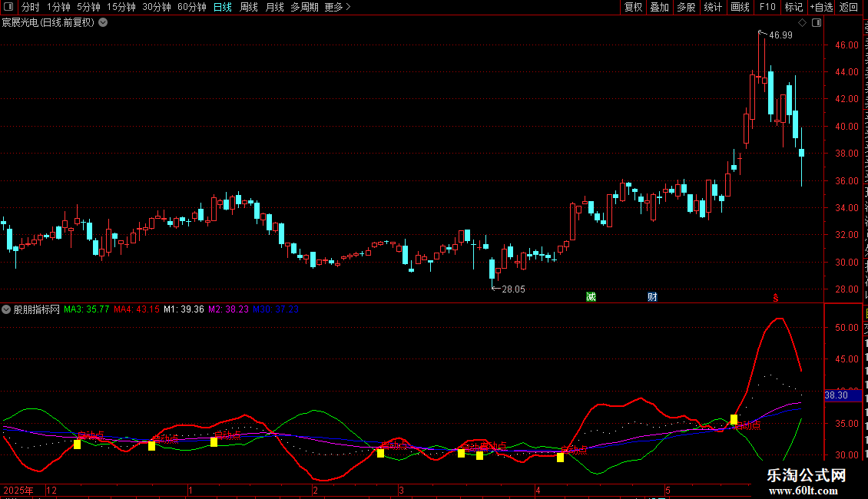The image size is (868, 499).
Task: Switch to the 60分钟 period
Action: click(191, 7)
